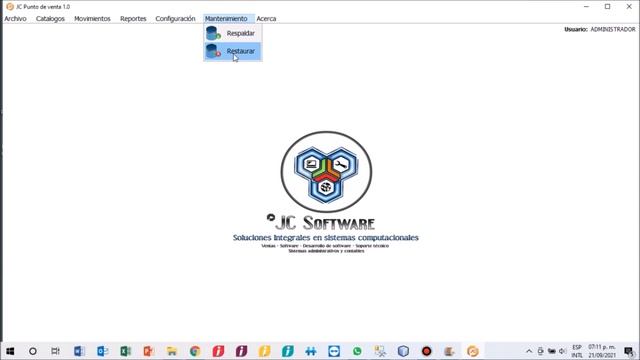This screenshot has height=360, width=640.
Task: Maximize the JC Punto de venta window
Action: (x=607, y=7)
